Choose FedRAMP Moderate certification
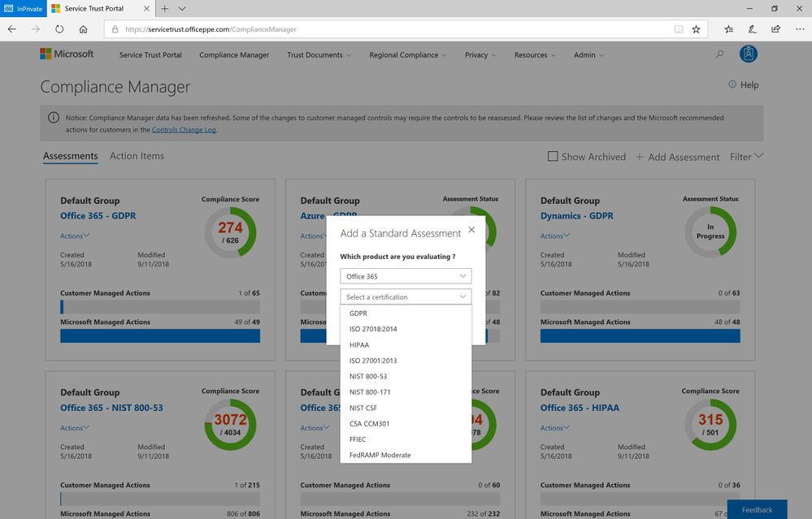Image resolution: width=812 pixels, height=519 pixels. (x=406, y=455)
